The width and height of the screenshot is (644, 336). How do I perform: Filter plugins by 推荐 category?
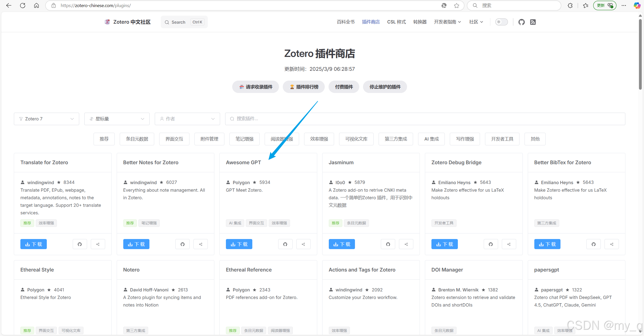tap(104, 139)
